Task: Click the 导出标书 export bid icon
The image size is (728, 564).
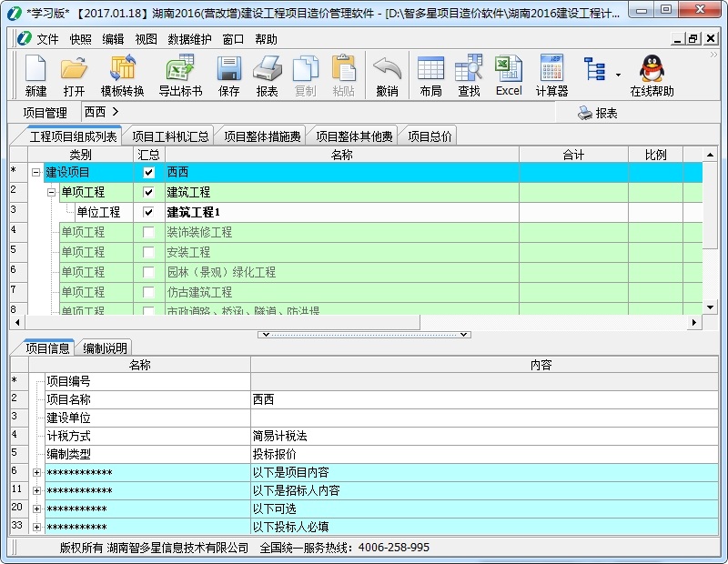Action: click(180, 70)
